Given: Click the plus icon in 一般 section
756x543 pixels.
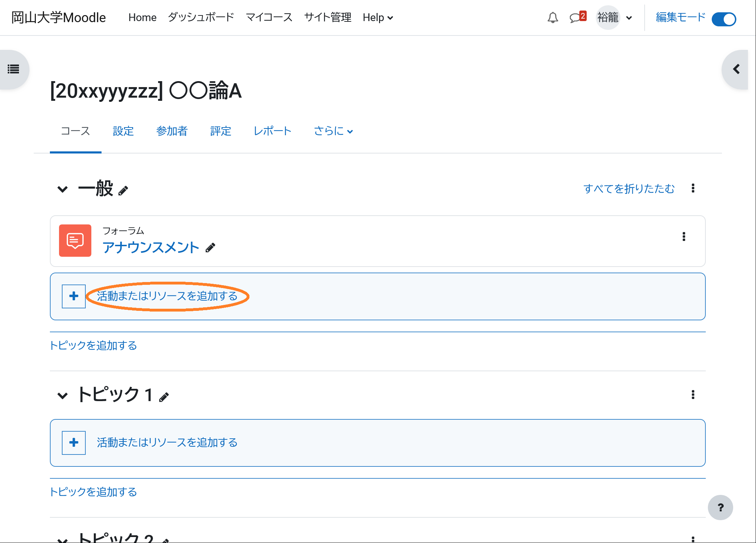Looking at the screenshot, I should click(x=74, y=296).
